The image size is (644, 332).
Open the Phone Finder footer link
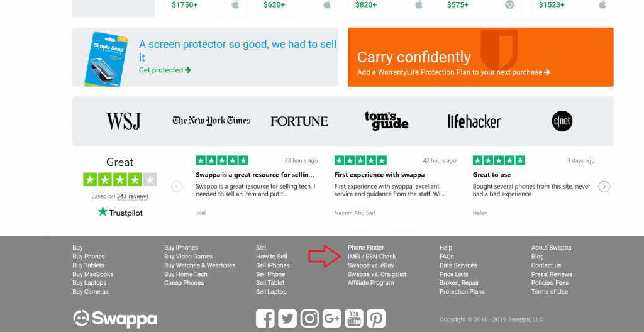(x=366, y=248)
